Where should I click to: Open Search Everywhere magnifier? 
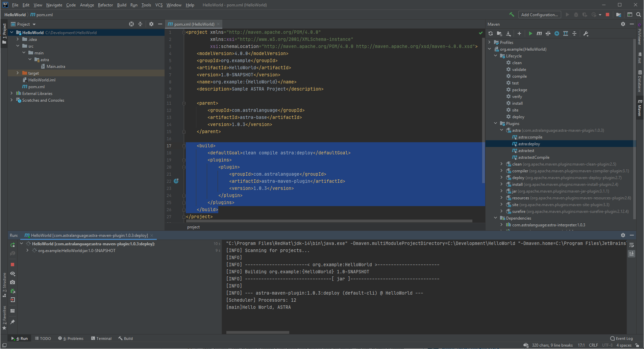(x=639, y=15)
